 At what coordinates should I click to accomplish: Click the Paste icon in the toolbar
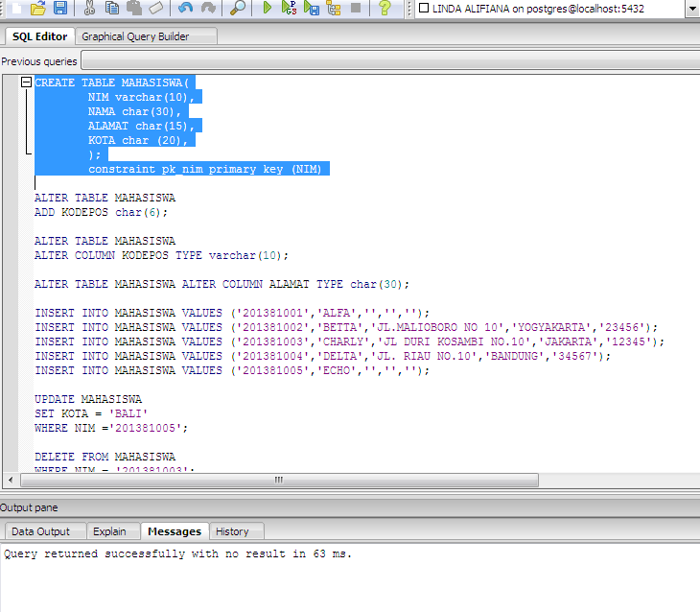tap(134, 8)
